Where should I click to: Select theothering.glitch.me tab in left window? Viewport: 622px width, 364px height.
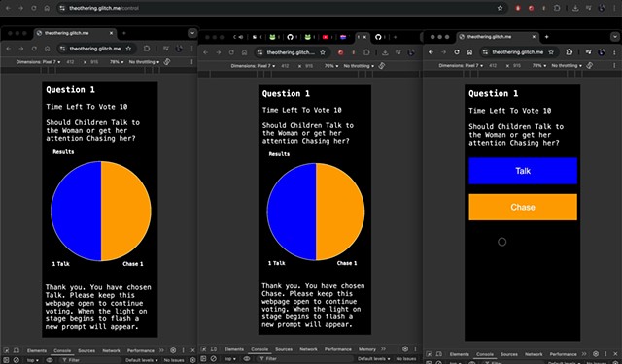76,33
